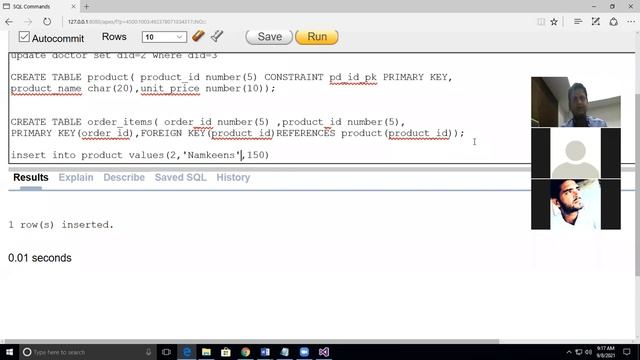This screenshot has width=640, height=360.
Task: Open the network tray icon
Action: coord(579,352)
